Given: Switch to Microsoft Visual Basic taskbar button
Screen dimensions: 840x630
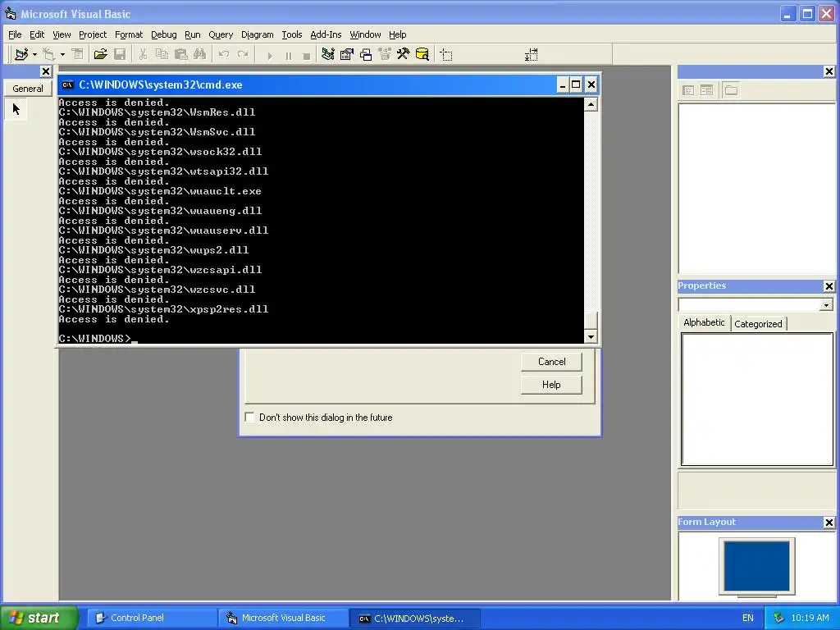Looking at the screenshot, I should (x=283, y=618).
